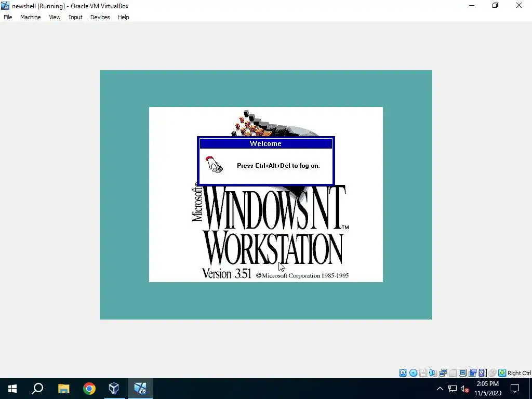Show hidden system tray icons chevron
Viewport: 532px width, 399px height.
click(440, 389)
